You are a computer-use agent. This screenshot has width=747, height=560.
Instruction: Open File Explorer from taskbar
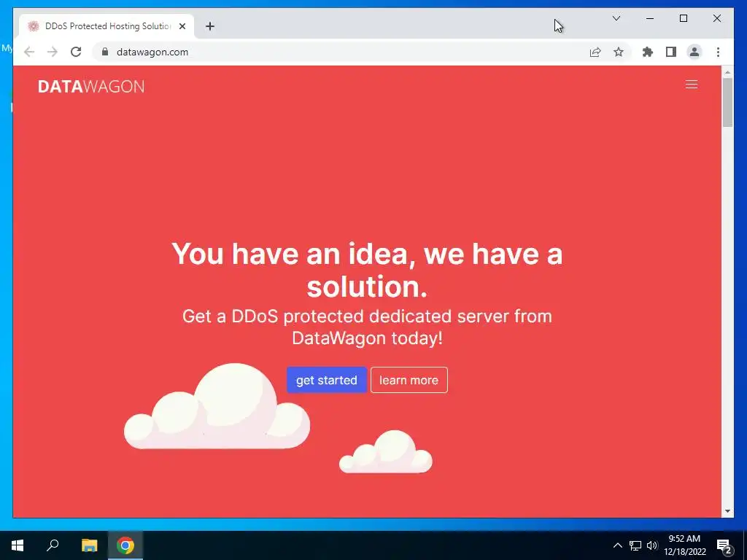pos(89,545)
